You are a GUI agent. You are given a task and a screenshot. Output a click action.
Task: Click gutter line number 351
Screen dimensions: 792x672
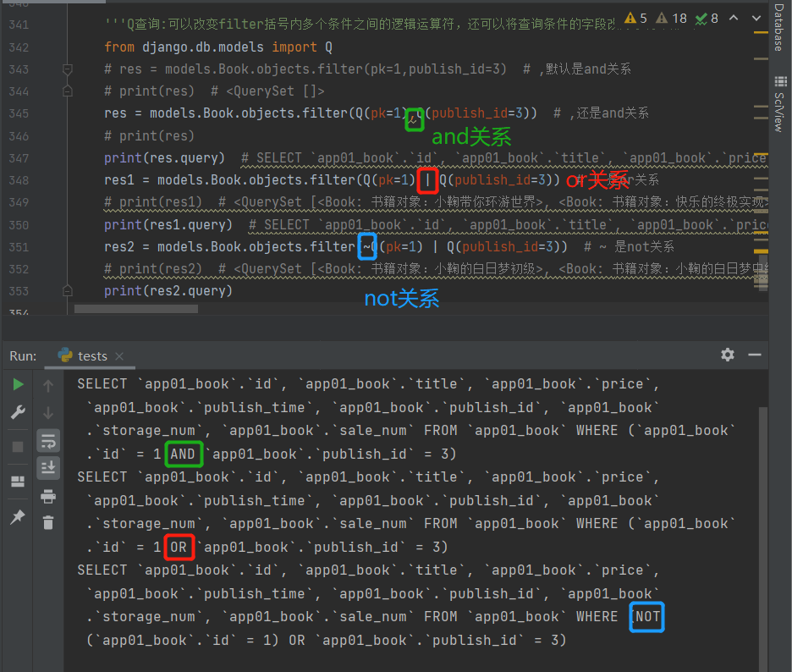click(x=19, y=247)
